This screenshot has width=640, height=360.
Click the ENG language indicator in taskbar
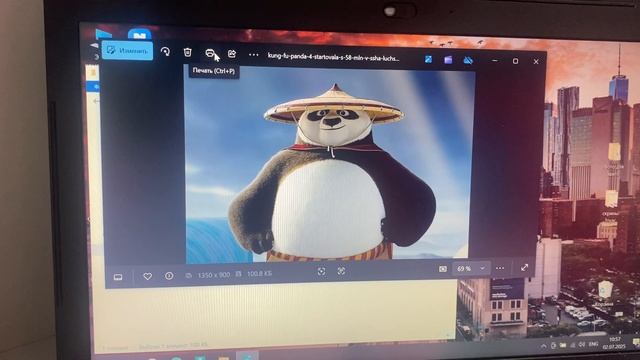click(593, 344)
